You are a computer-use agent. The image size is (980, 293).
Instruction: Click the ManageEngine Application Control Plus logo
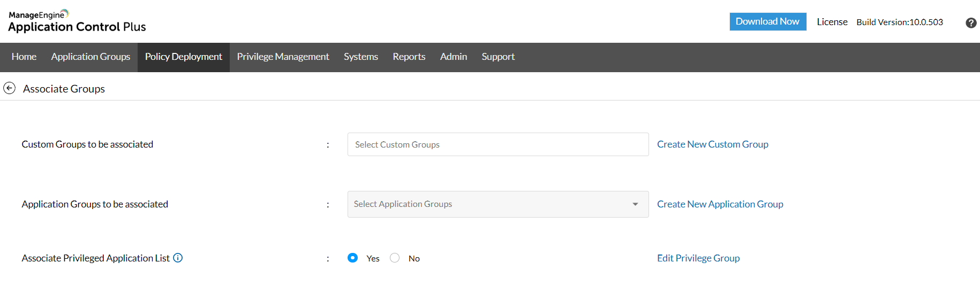(x=77, y=21)
